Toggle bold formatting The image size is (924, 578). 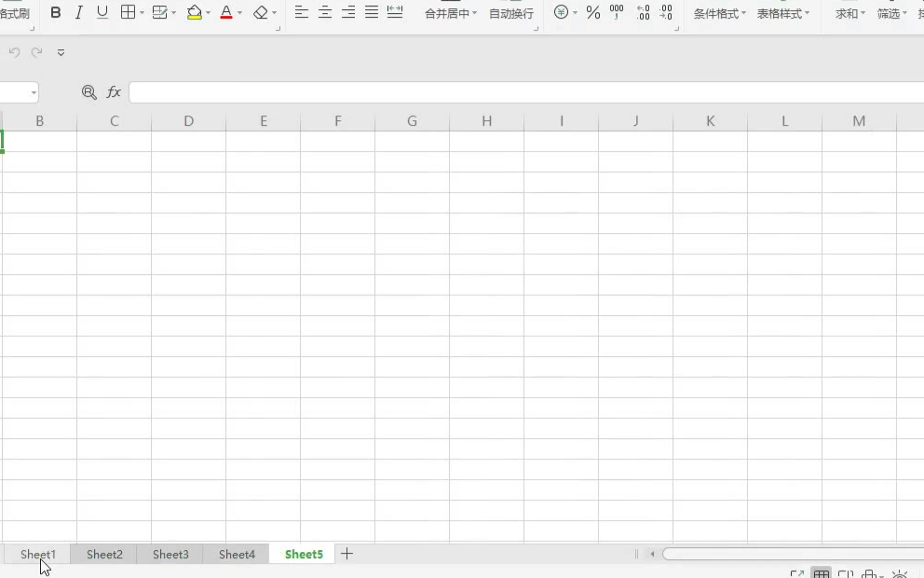56,13
